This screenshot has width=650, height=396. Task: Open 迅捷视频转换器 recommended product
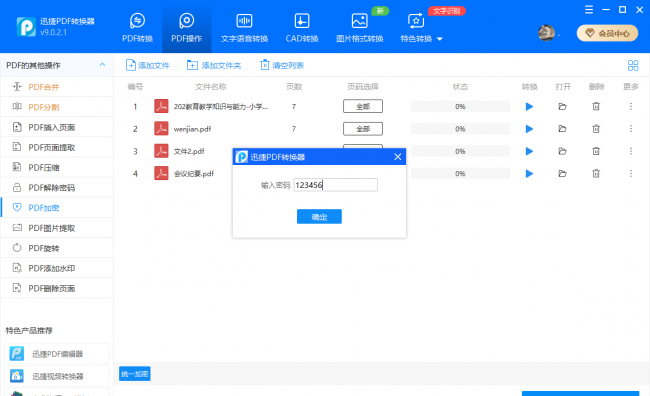57,376
